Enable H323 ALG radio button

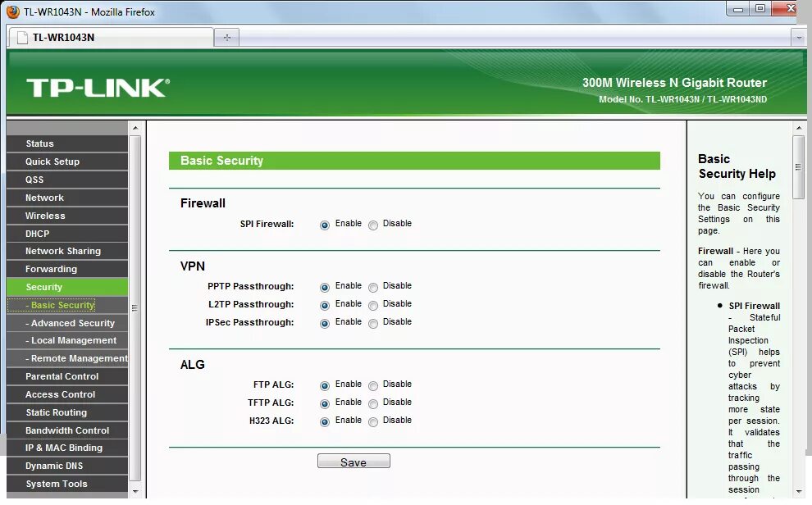tap(325, 421)
